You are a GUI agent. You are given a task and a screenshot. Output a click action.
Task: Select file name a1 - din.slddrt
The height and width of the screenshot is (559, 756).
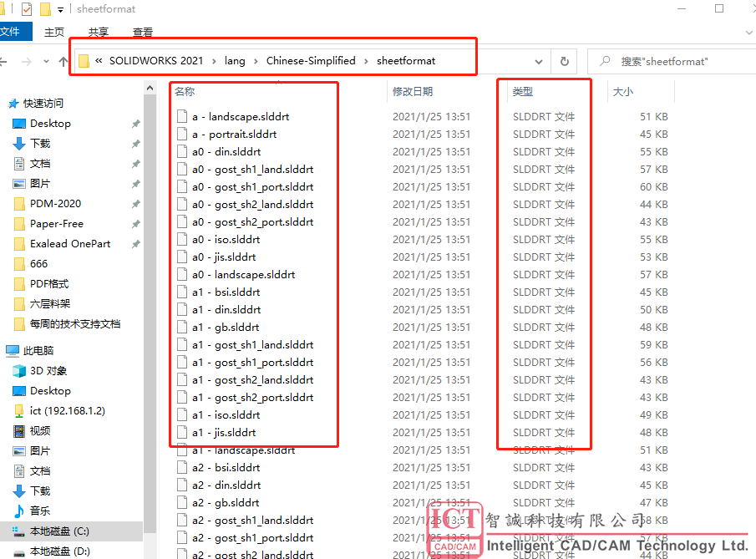[x=226, y=310]
